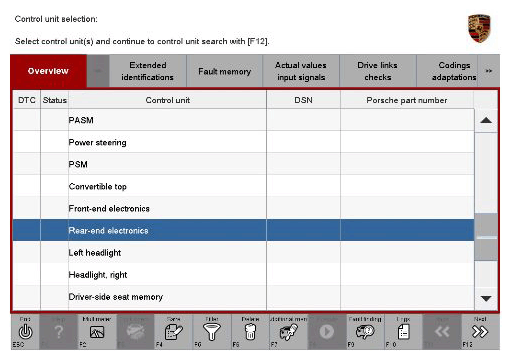
Task: Open the Extended identifications tab
Action: point(148,71)
